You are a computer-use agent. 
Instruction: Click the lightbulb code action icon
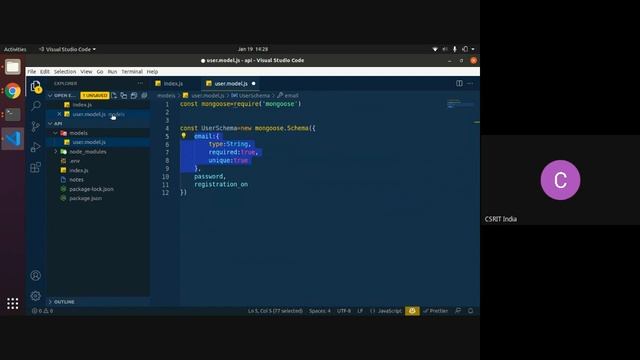tap(184, 136)
